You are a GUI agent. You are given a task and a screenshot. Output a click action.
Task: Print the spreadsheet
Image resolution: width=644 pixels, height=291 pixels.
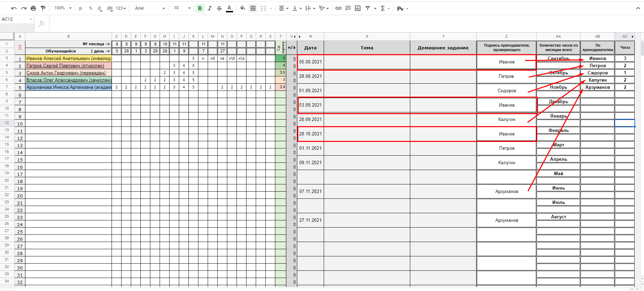pyautogui.click(x=33, y=8)
